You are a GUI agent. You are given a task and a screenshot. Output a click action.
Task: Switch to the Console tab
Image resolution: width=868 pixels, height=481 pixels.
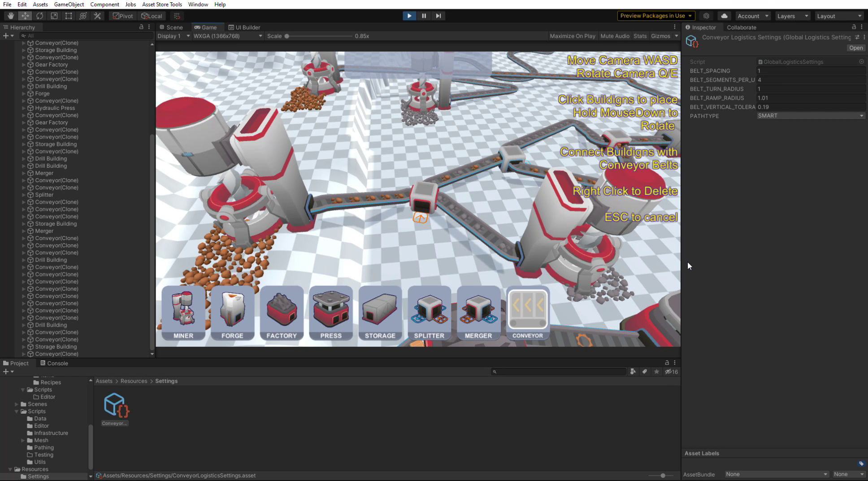pos(54,363)
